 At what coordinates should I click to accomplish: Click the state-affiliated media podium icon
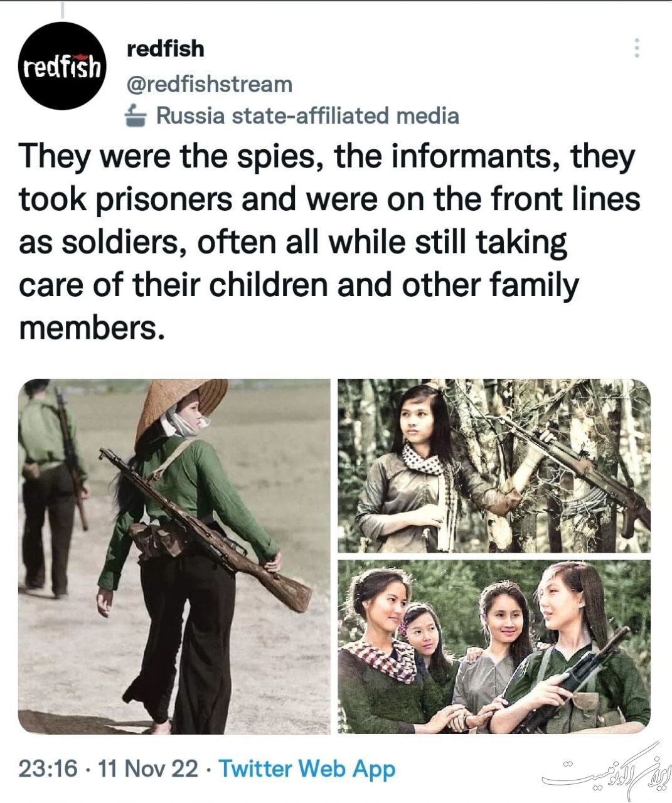pyautogui.click(x=136, y=116)
